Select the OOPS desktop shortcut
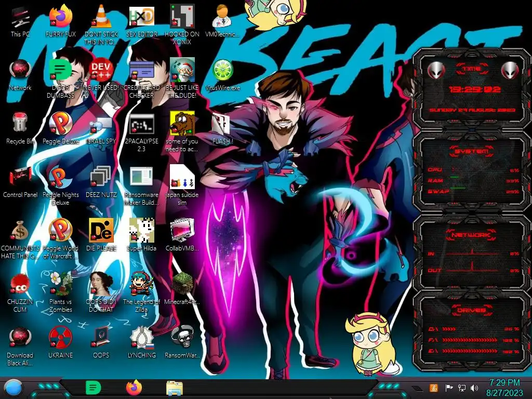The image size is (532, 399). (x=101, y=342)
